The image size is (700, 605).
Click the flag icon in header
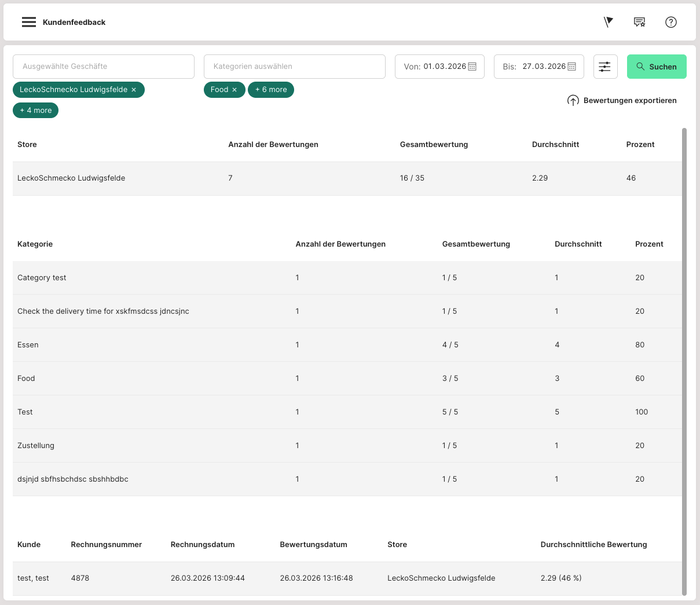coord(608,22)
